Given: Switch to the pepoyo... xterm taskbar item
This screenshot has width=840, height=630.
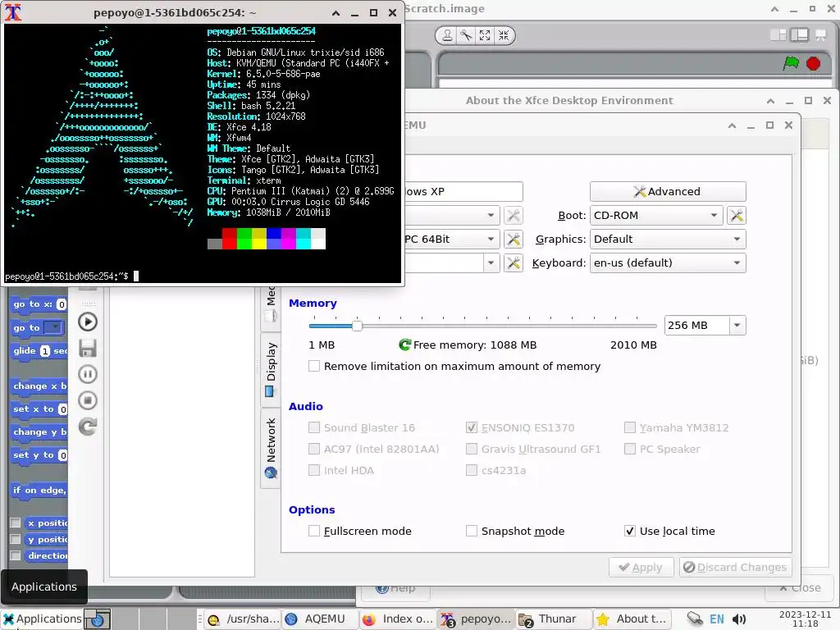Looking at the screenshot, I should (x=477, y=619).
